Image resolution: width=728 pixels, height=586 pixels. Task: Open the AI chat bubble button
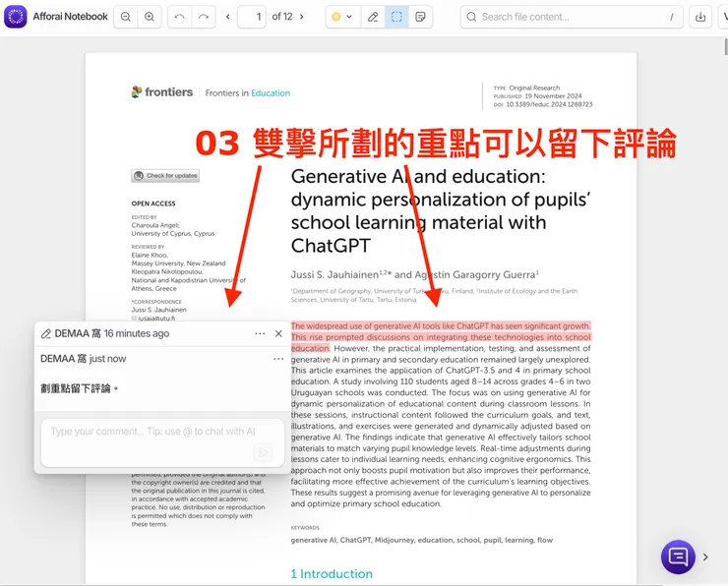678,557
